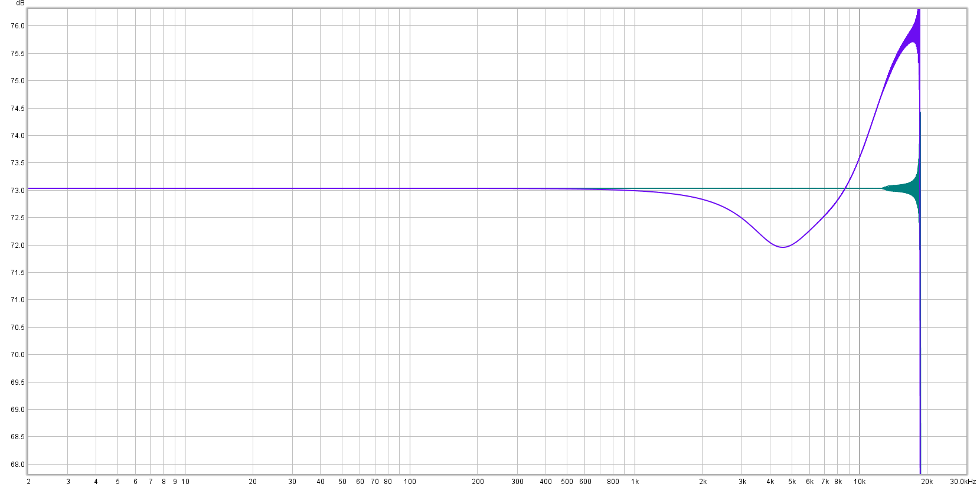Click the dB unit label on vertical axis
This screenshot has width=980, height=487.
20,4
